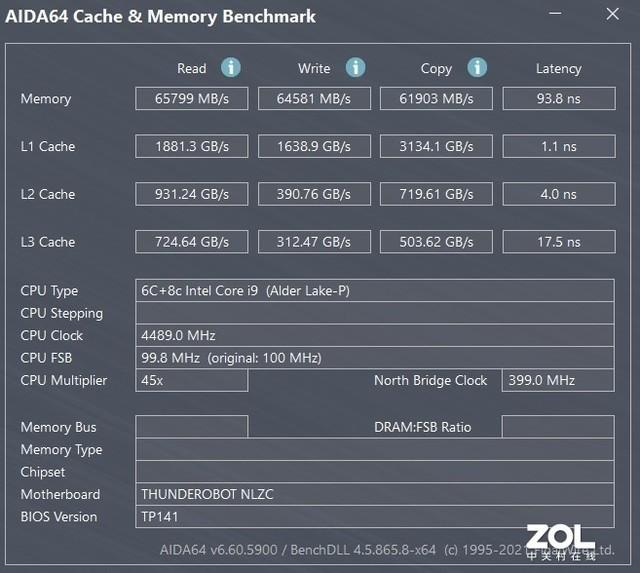The image size is (640, 573).
Task: Click the North Bridge Clock value field
Action: click(x=558, y=380)
